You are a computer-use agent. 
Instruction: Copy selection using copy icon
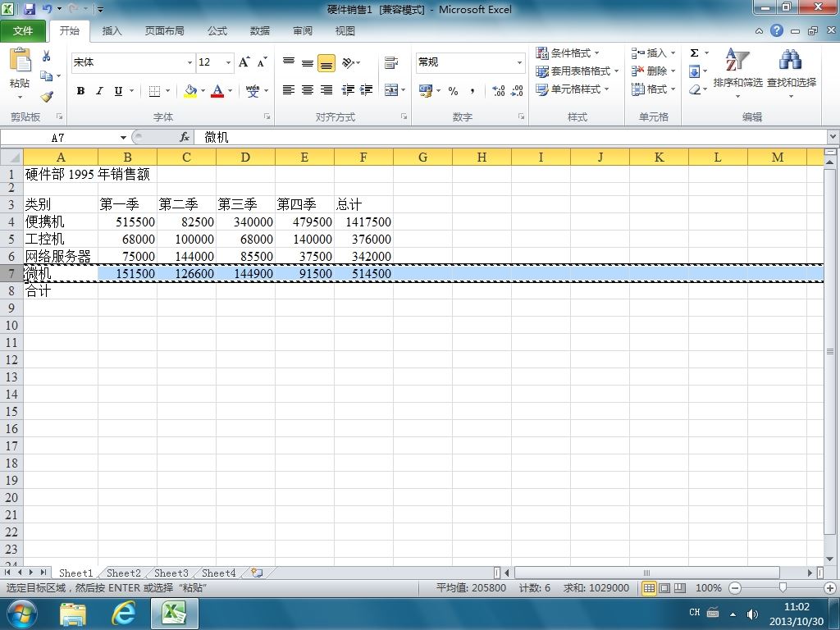tap(47, 75)
